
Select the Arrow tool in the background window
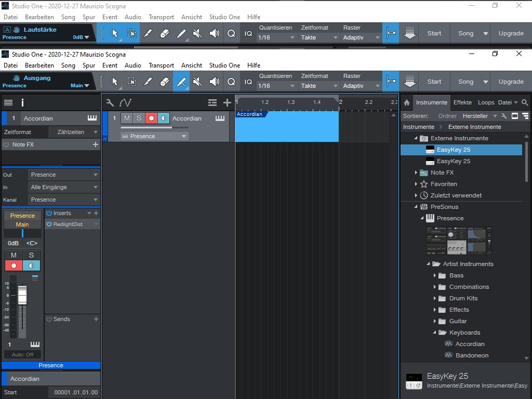(x=115, y=33)
